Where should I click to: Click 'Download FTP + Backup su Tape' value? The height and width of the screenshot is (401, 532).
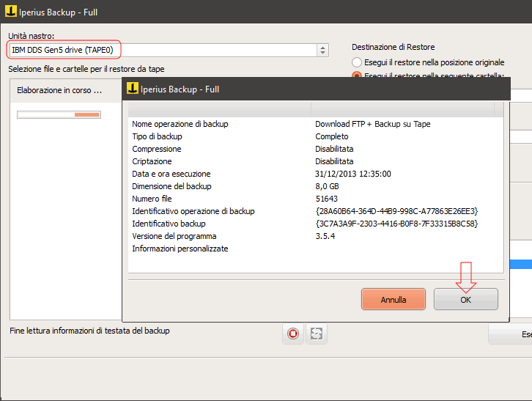(373, 124)
